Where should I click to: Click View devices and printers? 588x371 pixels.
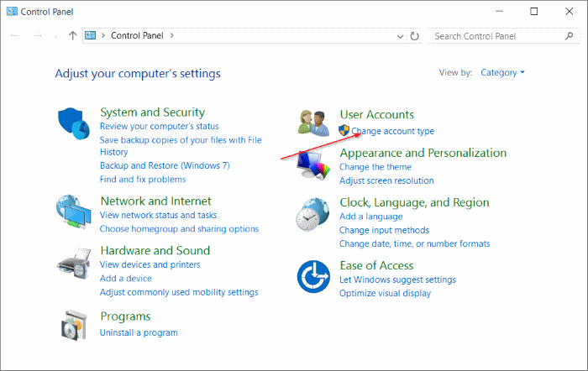click(150, 264)
